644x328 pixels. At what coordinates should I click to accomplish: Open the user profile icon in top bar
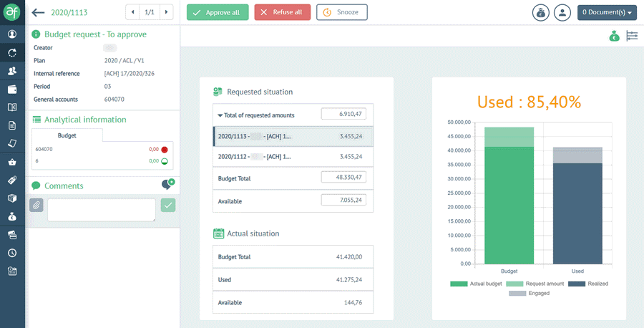click(x=563, y=13)
